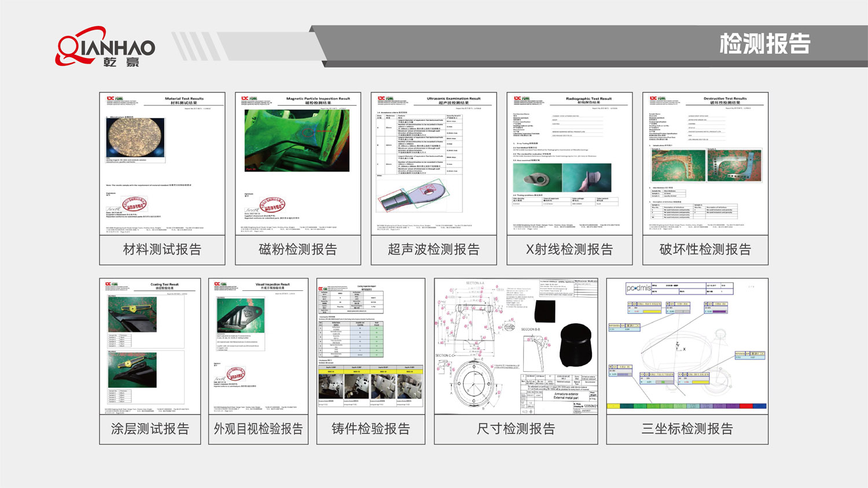
Task: Click the 三坐标检测报告 caption
Action: (686, 429)
